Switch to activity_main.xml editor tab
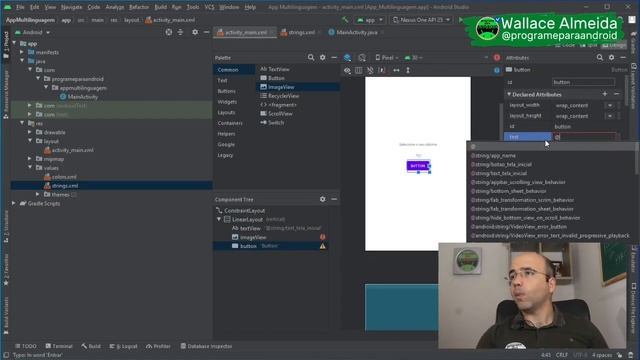The image size is (640, 360). click(245, 32)
